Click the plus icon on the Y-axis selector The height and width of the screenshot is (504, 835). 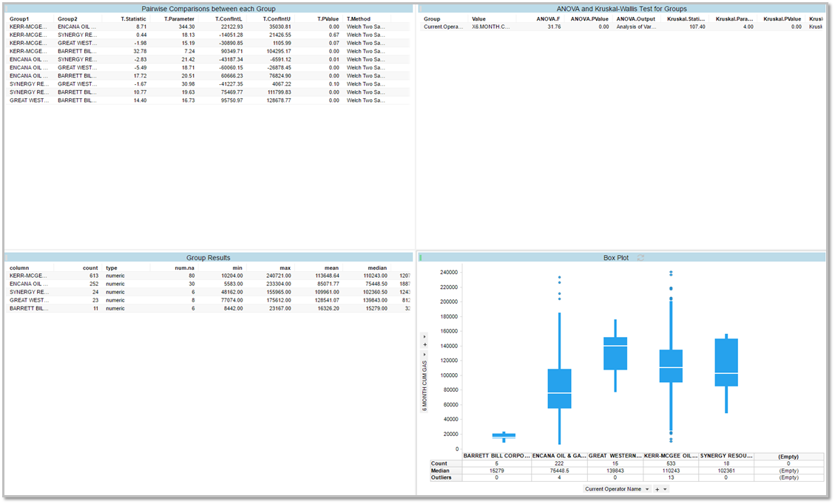click(x=425, y=345)
